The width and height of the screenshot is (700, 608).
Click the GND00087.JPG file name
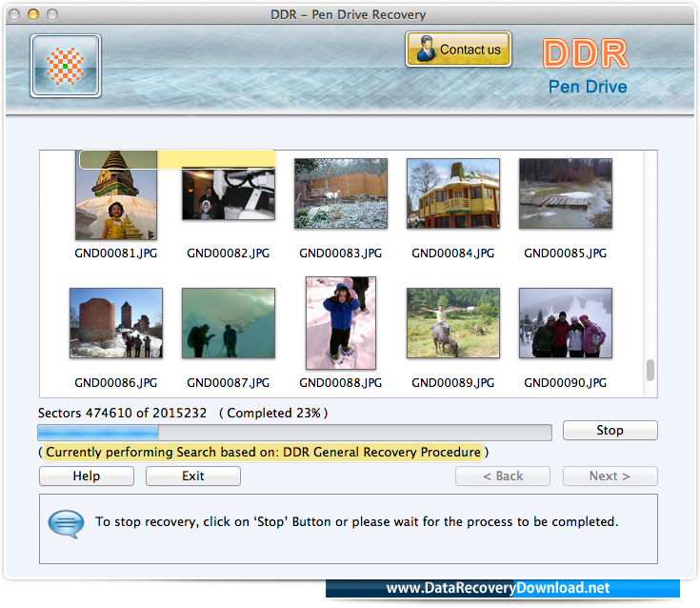click(229, 383)
